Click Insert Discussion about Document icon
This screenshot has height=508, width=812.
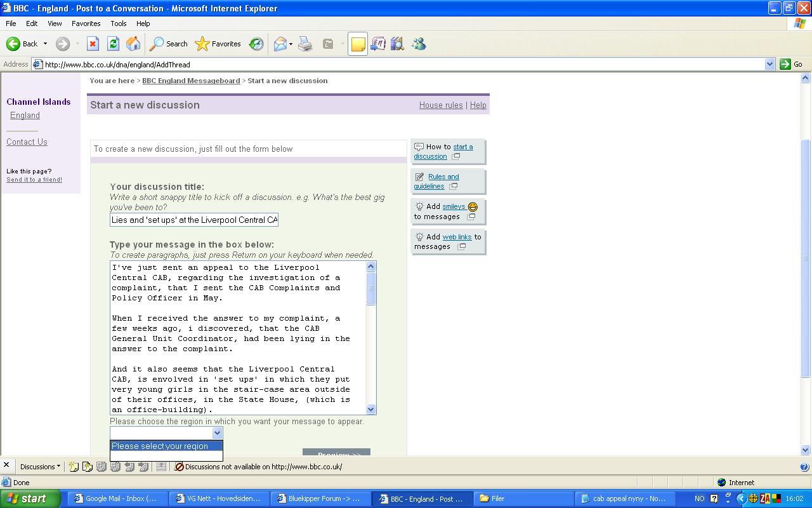pos(88,467)
